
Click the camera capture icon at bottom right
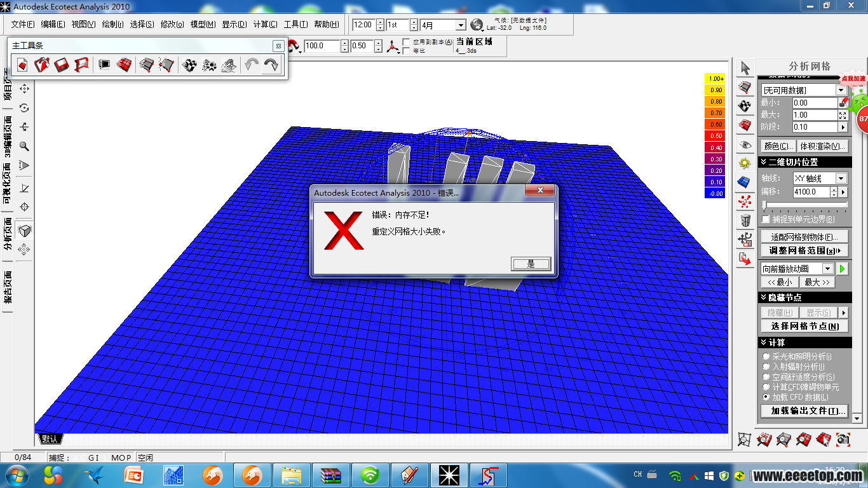pos(843,439)
